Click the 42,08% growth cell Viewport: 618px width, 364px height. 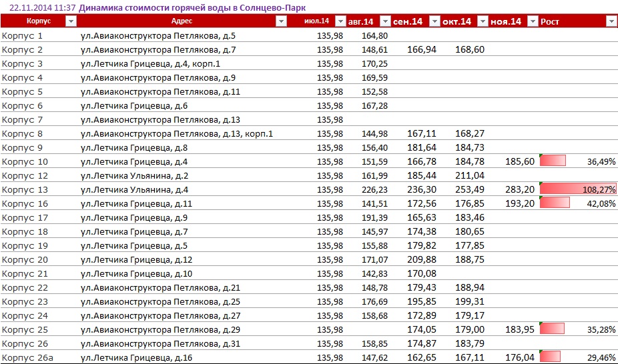pos(601,203)
